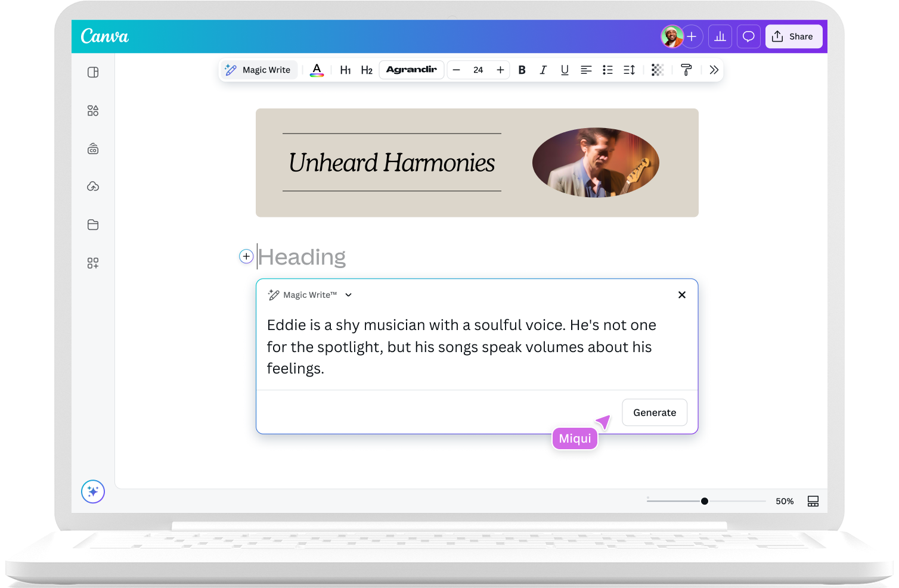Image resolution: width=899 pixels, height=588 pixels.
Task: Click the Magic Write toolbar button
Action: [258, 70]
